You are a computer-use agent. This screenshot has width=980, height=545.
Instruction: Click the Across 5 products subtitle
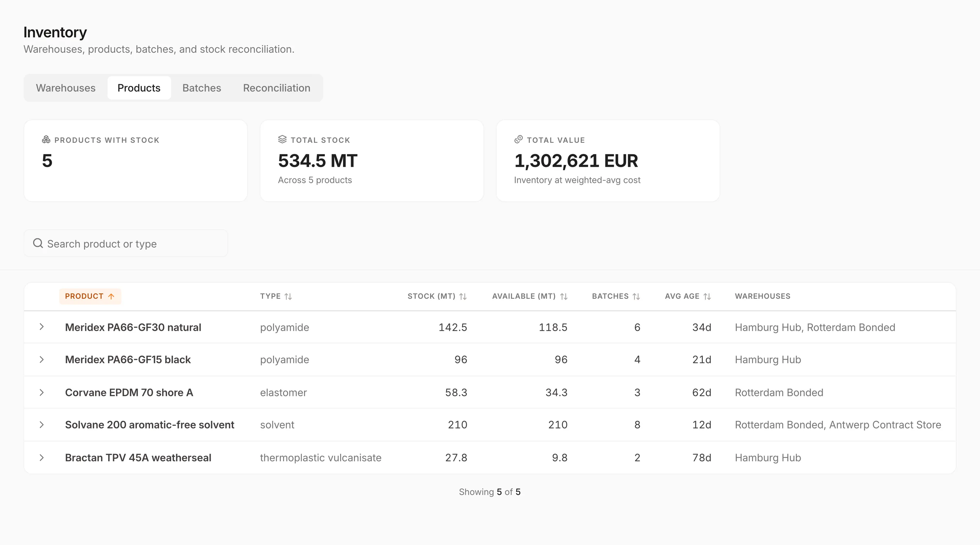(315, 180)
